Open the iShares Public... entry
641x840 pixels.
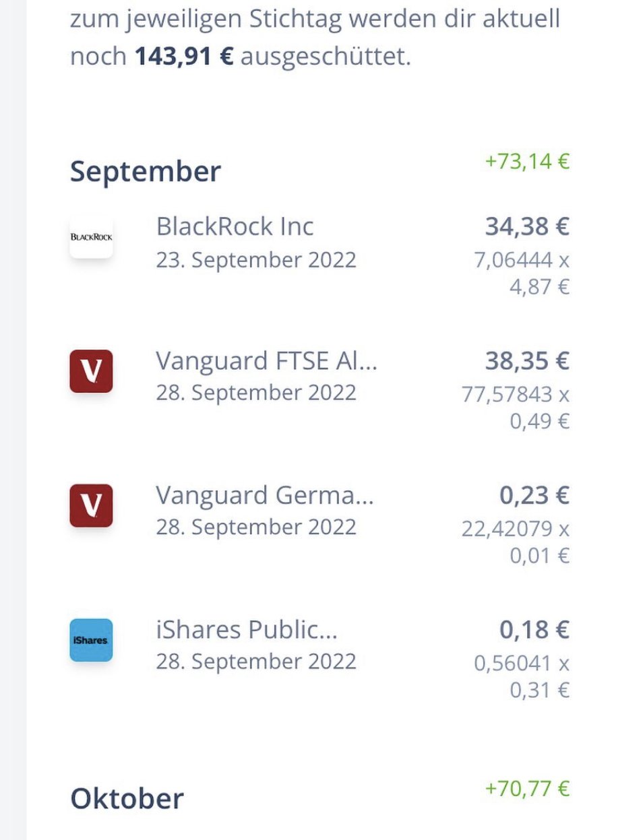247,630
